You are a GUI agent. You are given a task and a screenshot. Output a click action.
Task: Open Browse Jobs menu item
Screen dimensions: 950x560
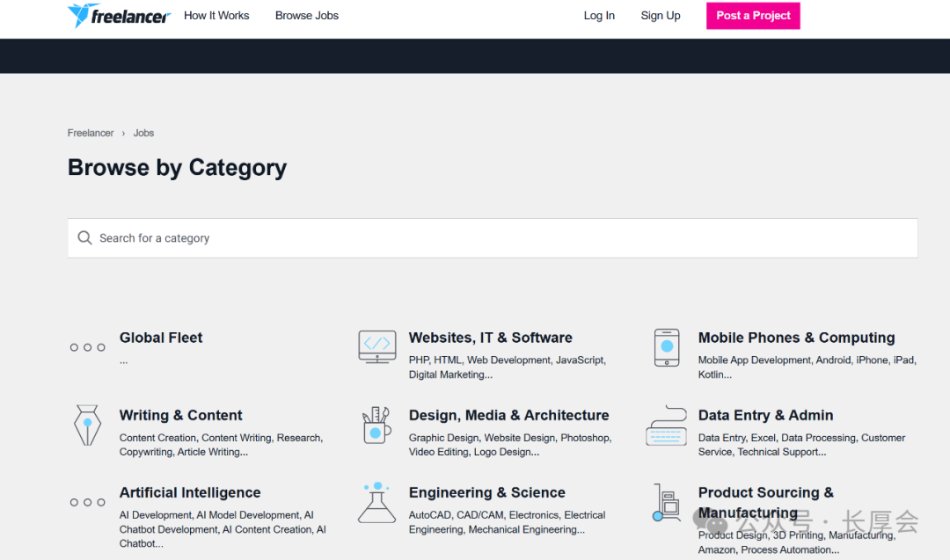tap(307, 16)
